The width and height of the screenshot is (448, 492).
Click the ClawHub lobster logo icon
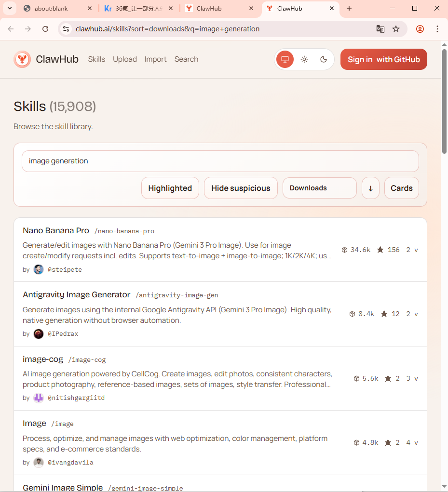pyautogui.click(x=22, y=59)
